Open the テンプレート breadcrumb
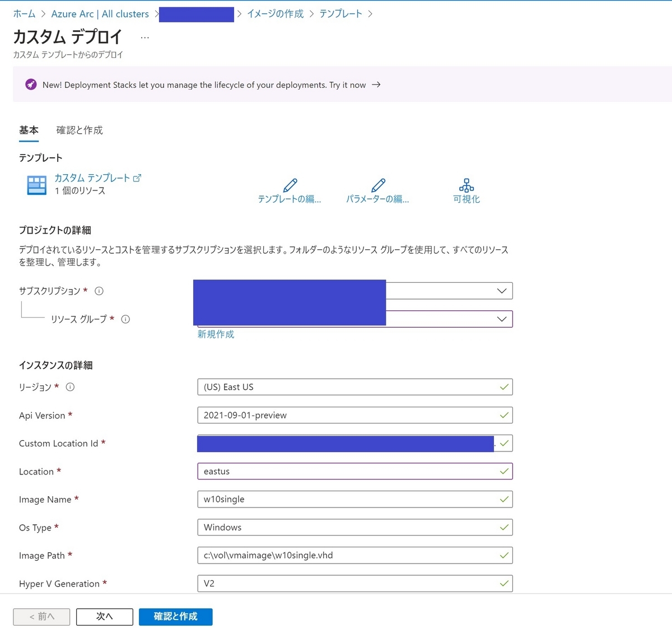The image size is (672, 638). (340, 14)
